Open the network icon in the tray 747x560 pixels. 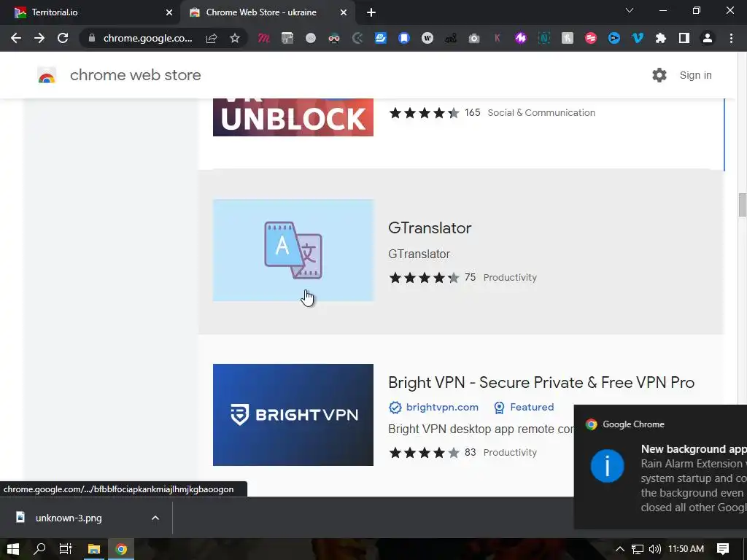[x=638, y=549]
